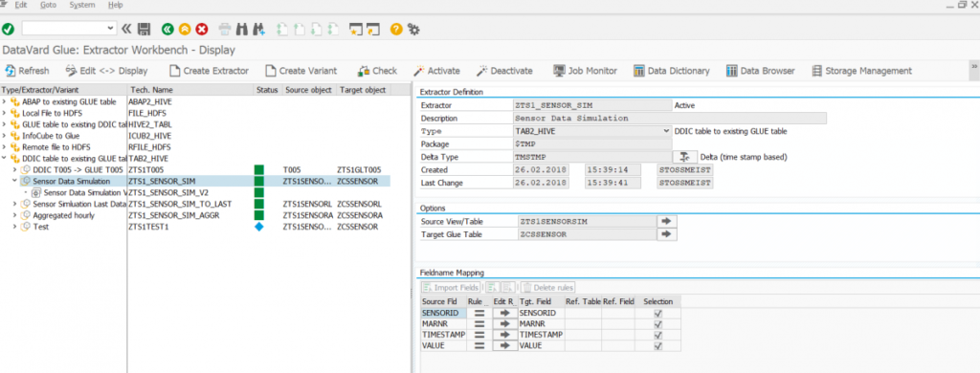Expand Aggregated hourly node
980x373 pixels.
[x=14, y=215]
